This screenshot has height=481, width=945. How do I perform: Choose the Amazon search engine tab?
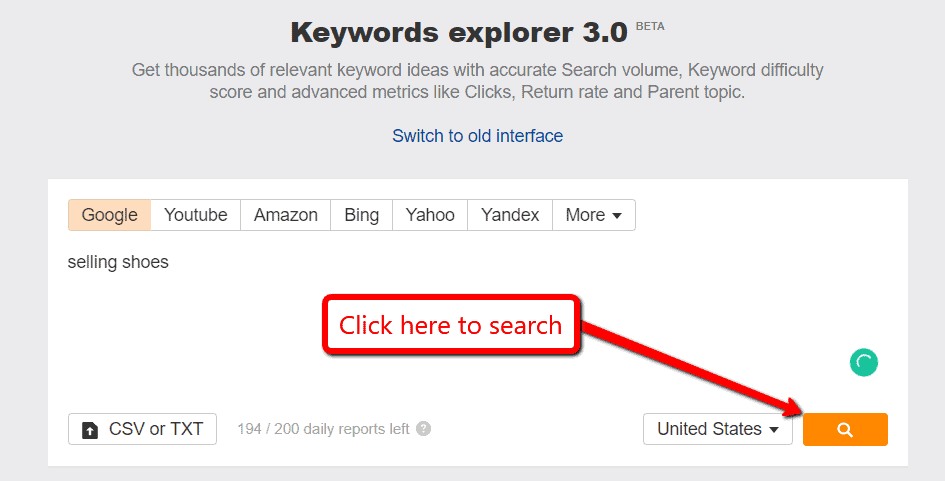tap(286, 215)
